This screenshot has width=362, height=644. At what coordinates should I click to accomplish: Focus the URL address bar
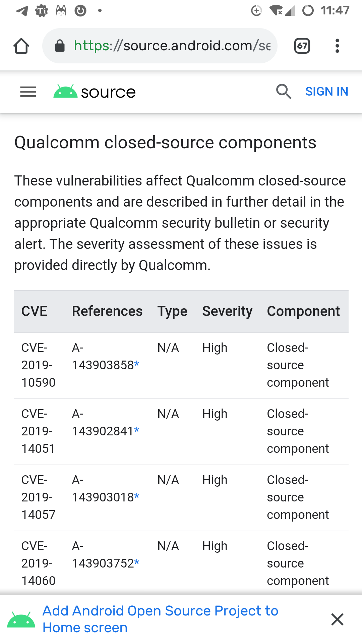click(x=172, y=46)
